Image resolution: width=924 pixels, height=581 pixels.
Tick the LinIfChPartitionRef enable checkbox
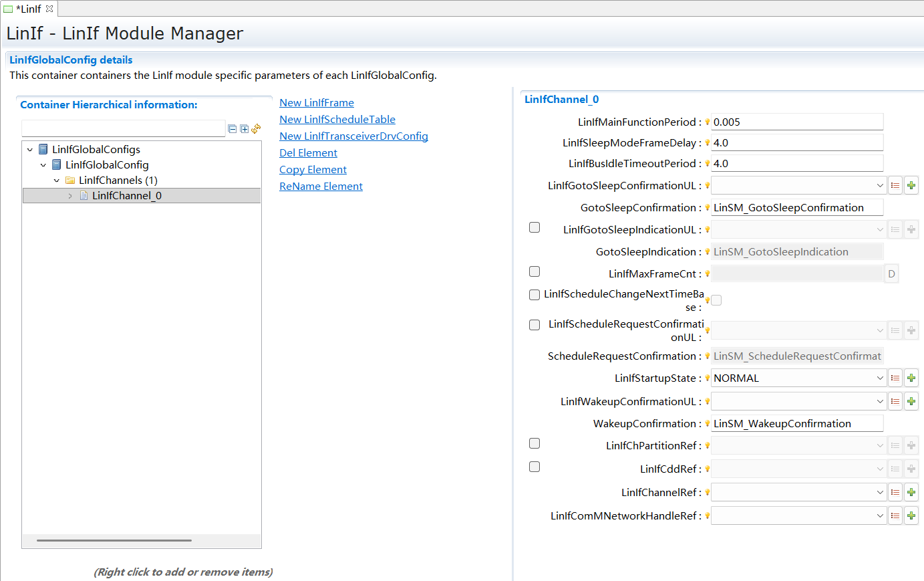[x=534, y=443]
